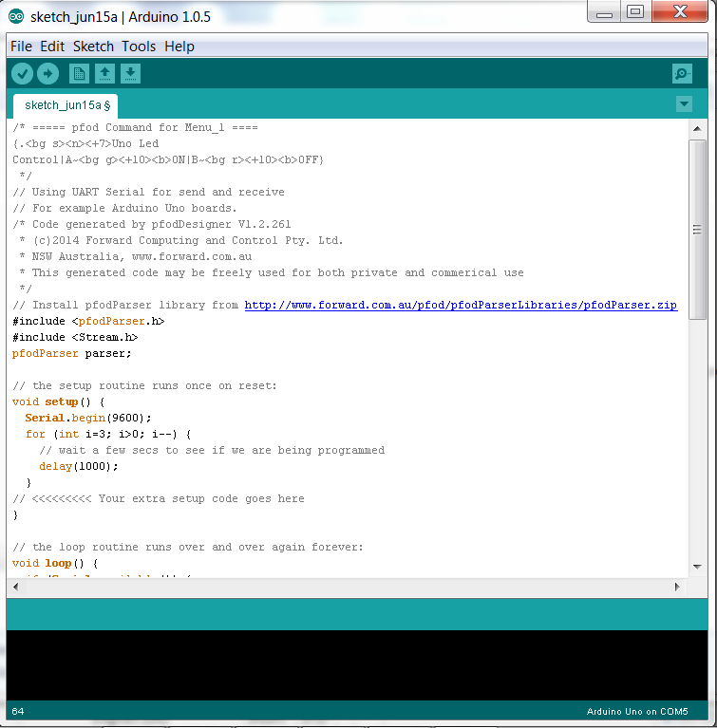This screenshot has width=717, height=728.
Task: Click the horizontal scrollbar right arrow
Action: click(x=677, y=587)
